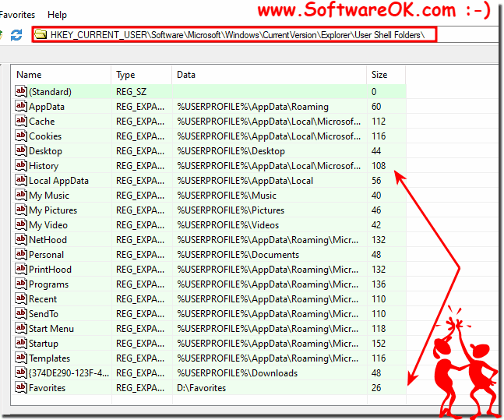Select the My Video value icon
The image size is (504, 420).
[21, 224]
